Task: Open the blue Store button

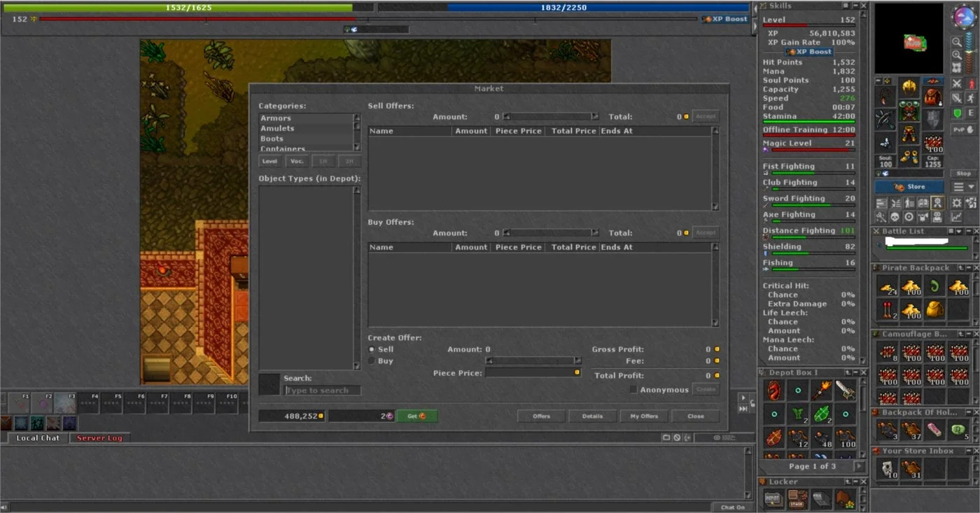Action: coord(909,187)
